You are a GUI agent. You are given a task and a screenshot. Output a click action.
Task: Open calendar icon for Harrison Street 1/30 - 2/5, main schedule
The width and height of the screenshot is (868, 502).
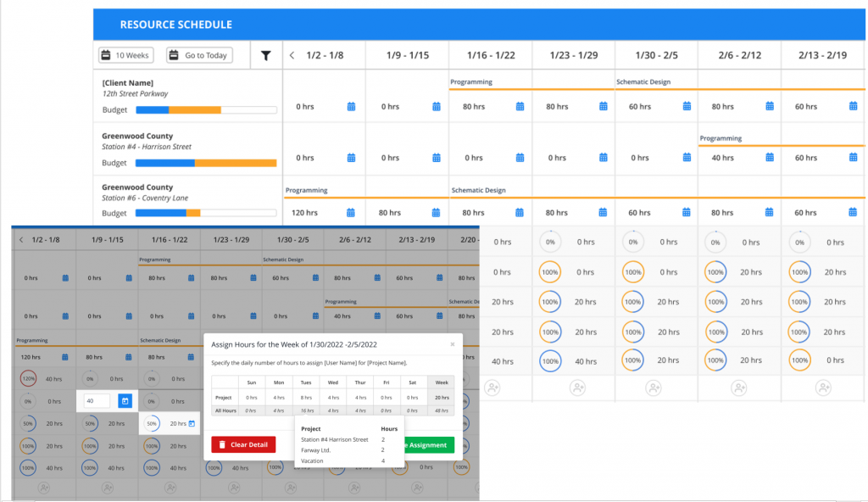(687, 158)
